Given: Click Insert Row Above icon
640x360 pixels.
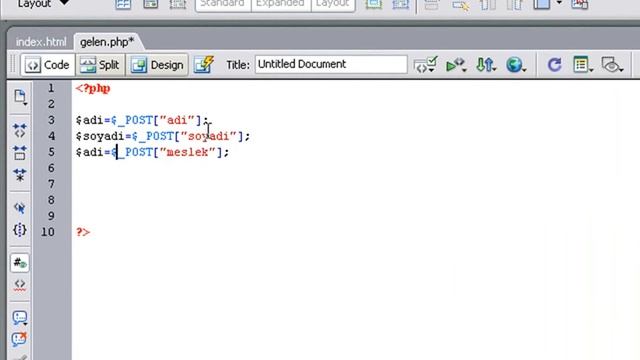Looking at the screenshot, I should click(x=431, y=4).
